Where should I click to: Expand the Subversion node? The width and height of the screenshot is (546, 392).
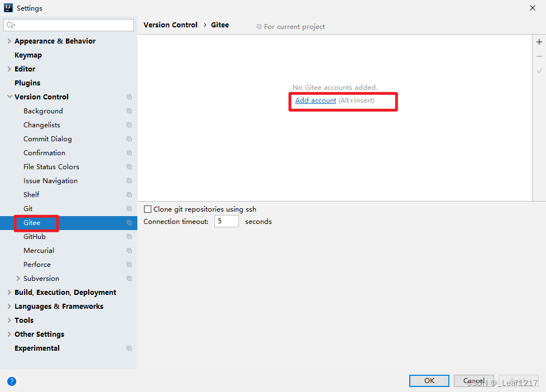click(x=18, y=279)
